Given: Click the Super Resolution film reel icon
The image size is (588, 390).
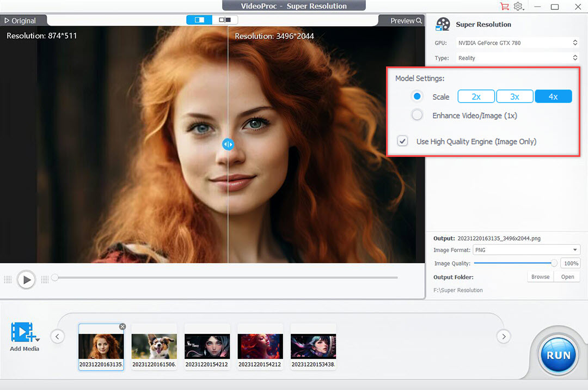Looking at the screenshot, I should click(x=443, y=24).
